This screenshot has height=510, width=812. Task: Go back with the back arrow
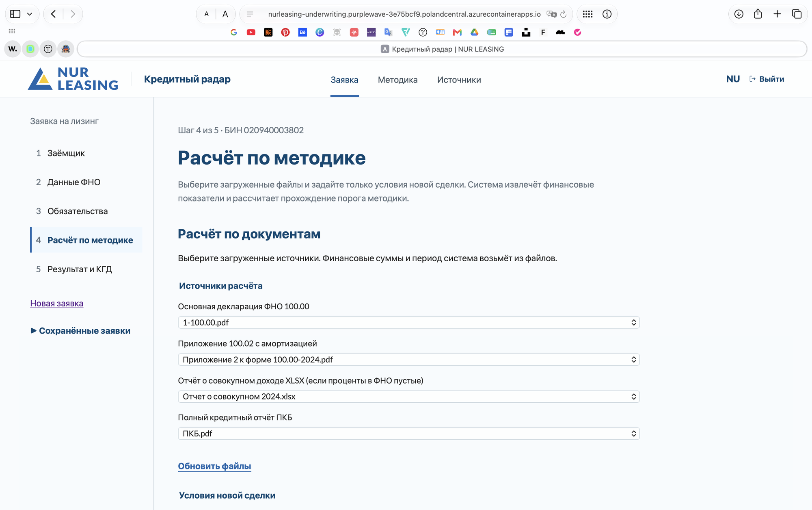point(53,14)
